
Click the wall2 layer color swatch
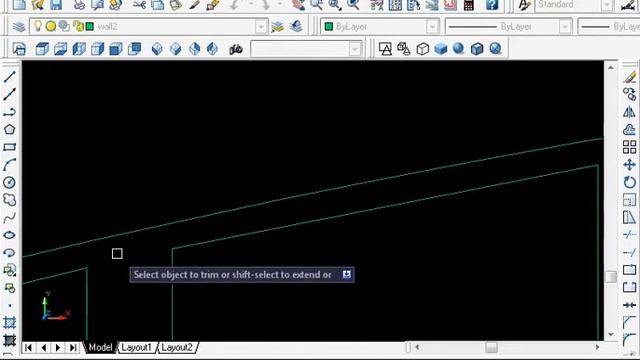click(x=90, y=27)
